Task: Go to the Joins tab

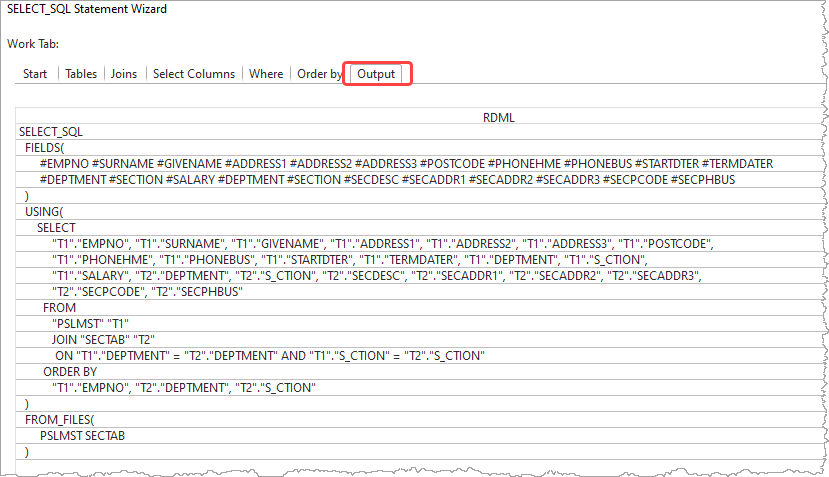Action: pyautogui.click(x=124, y=74)
